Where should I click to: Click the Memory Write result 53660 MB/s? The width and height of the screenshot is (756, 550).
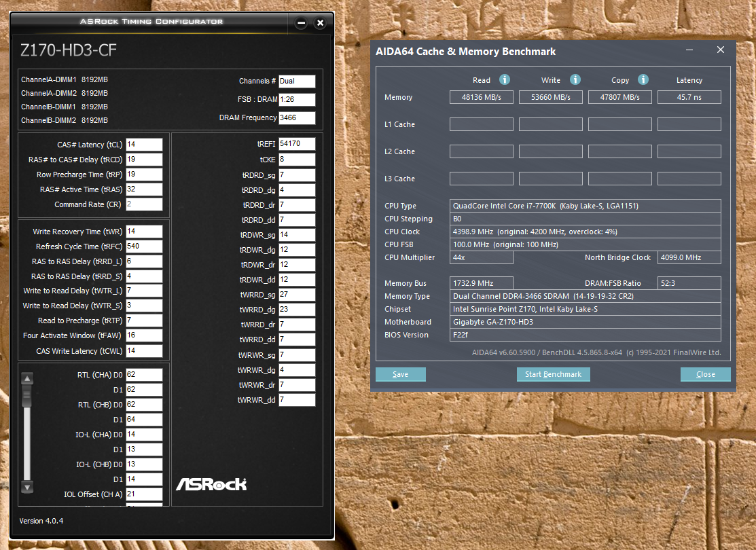(x=551, y=97)
